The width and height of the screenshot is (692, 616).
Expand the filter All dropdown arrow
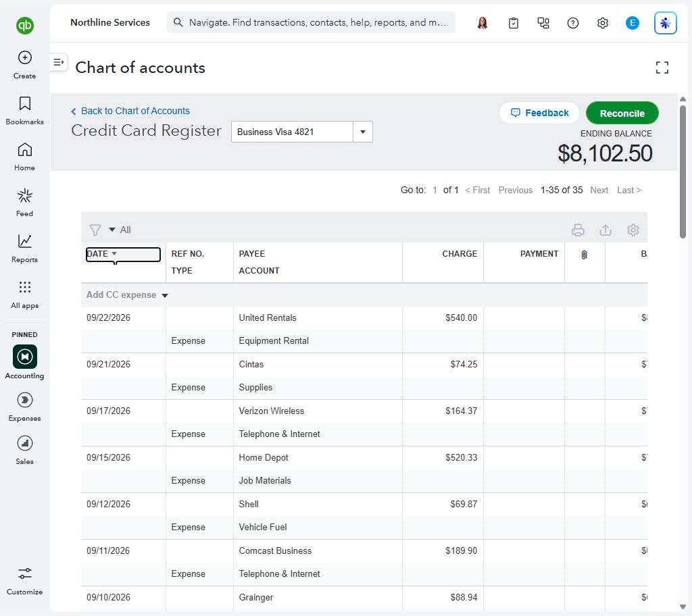pos(112,230)
